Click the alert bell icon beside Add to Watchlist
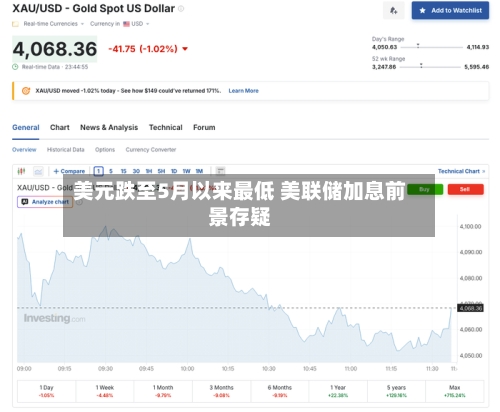This screenshot has height=412, width=500. (394, 11)
